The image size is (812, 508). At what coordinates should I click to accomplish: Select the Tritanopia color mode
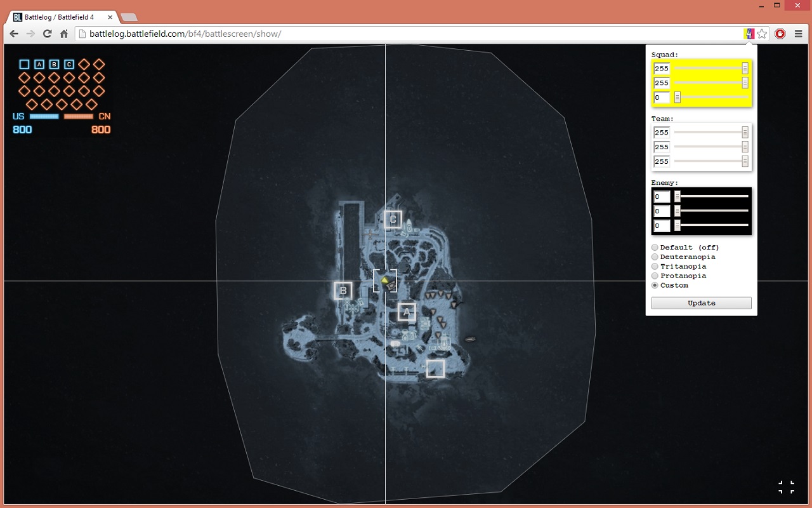pos(655,267)
